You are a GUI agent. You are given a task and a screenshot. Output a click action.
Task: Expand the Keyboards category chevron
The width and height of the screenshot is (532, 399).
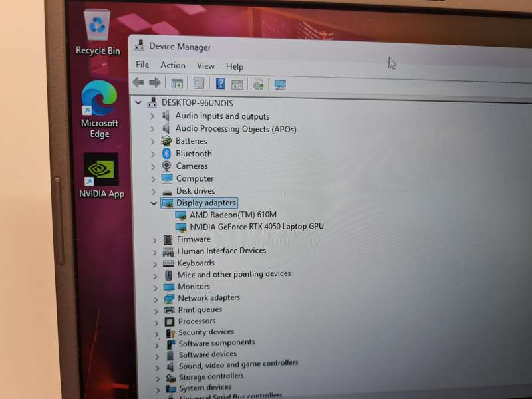pyautogui.click(x=155, y=264)
